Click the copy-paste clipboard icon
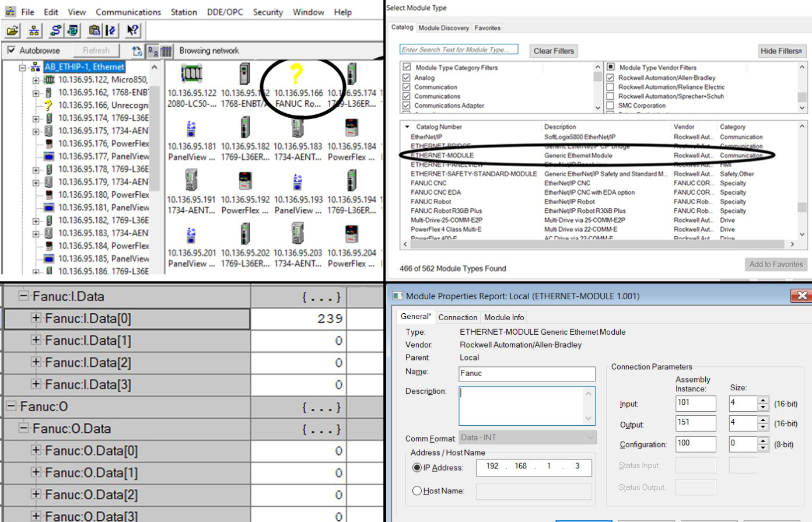 (94, 30)
